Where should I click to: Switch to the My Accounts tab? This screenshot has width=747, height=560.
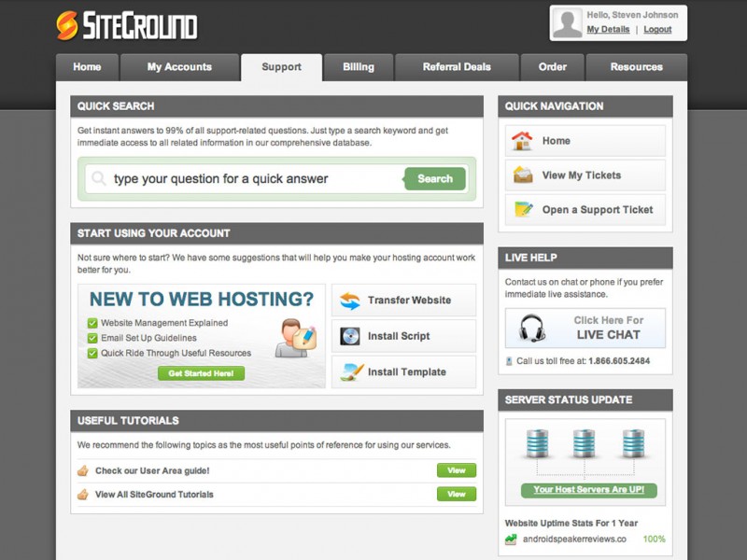pos(179,67)
